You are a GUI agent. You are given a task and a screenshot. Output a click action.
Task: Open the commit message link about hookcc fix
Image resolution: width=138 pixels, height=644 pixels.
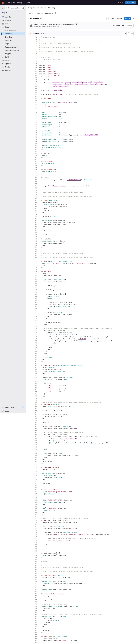click(54, 24)
